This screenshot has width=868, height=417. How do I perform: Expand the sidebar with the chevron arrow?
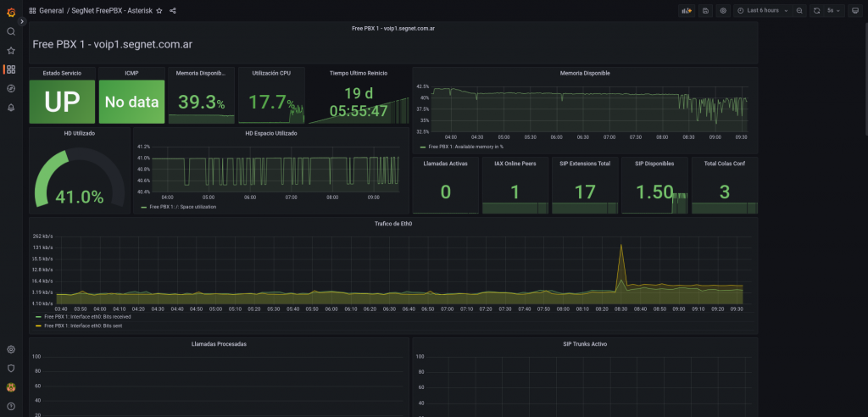(x=22, y=20)
